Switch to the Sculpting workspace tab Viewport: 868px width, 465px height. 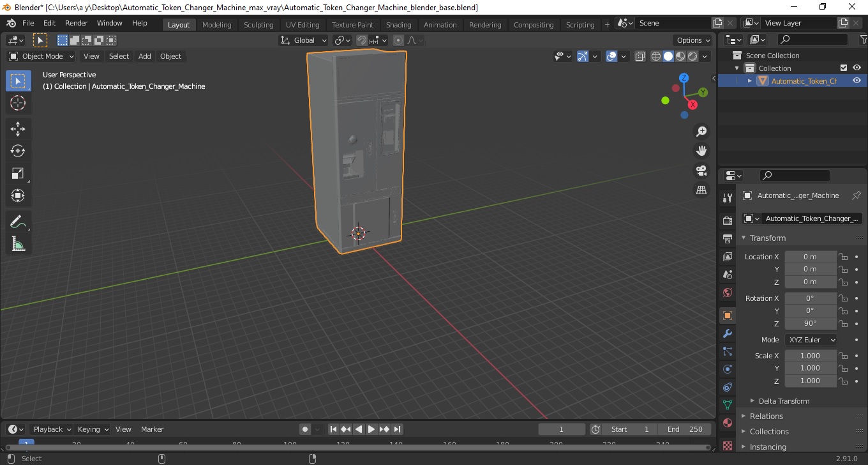(x=258, y=25)
